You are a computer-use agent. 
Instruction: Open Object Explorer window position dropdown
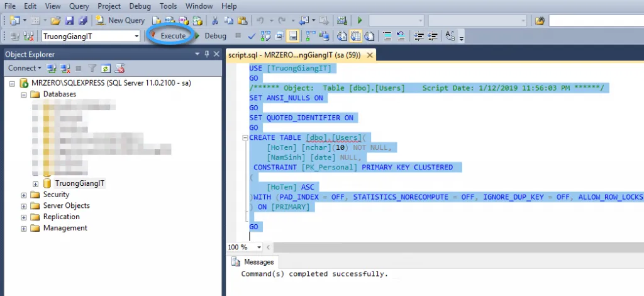tap(197, 54)
